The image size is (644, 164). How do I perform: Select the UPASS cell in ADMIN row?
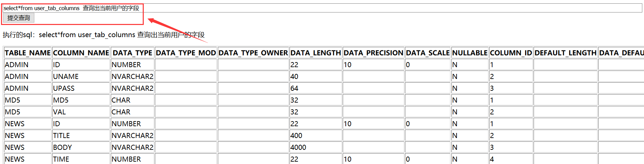coord(81,88)
